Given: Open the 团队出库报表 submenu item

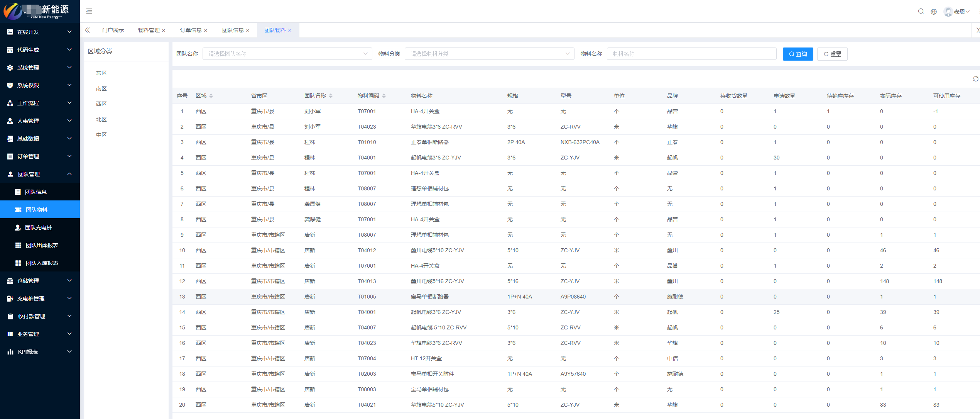Looking at the screenshot, I should click(40, 245).
